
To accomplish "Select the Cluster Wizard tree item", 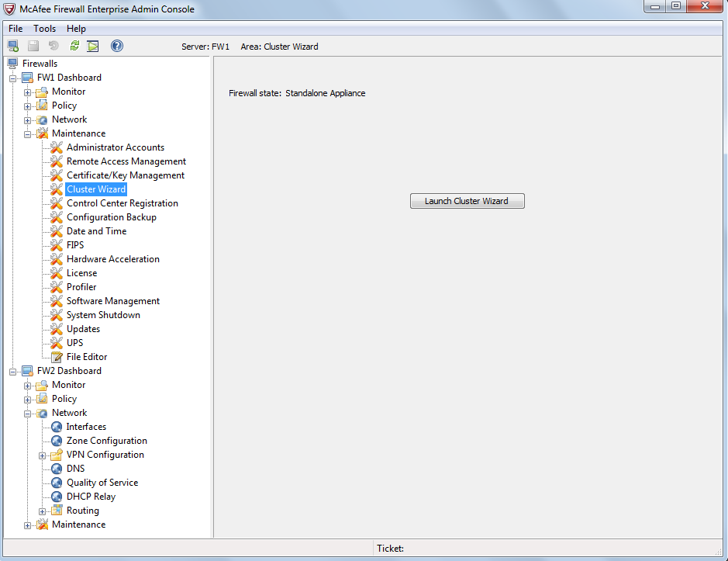I will point(96,189).
